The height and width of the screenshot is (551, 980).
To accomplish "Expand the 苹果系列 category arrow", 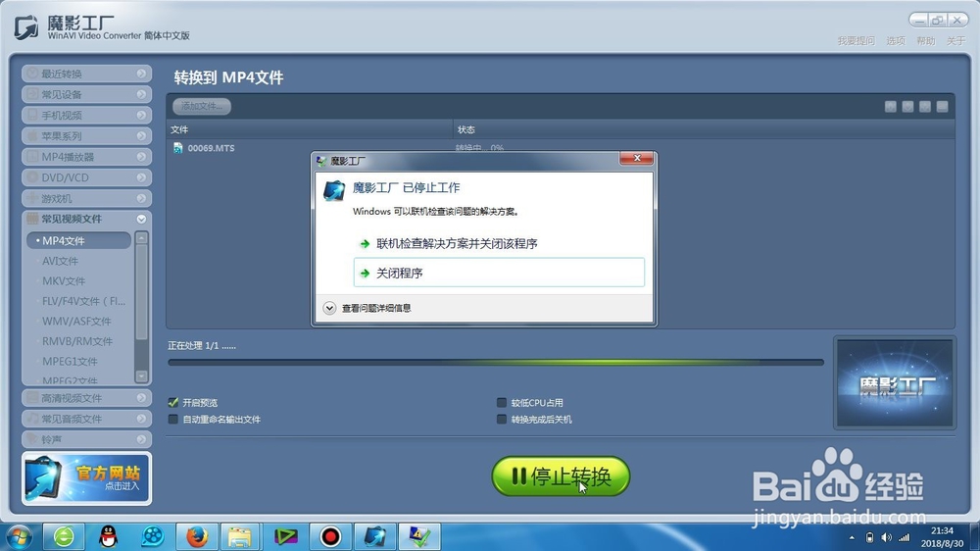I will click(141, 135).
